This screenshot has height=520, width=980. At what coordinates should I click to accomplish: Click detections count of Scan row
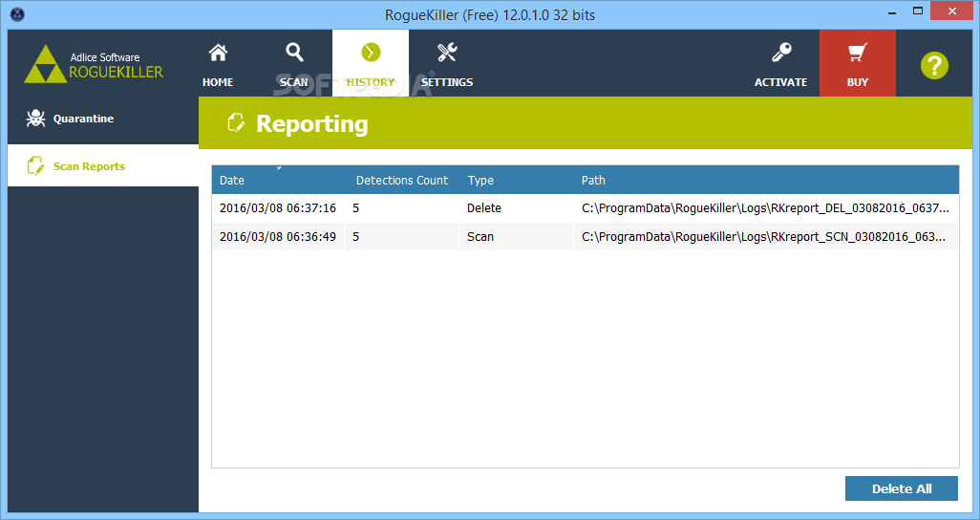(402, 237)
